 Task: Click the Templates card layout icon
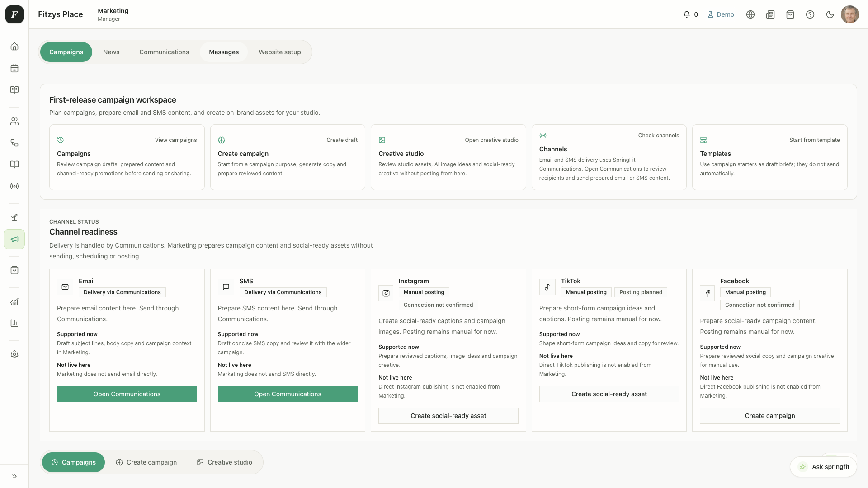703,140
